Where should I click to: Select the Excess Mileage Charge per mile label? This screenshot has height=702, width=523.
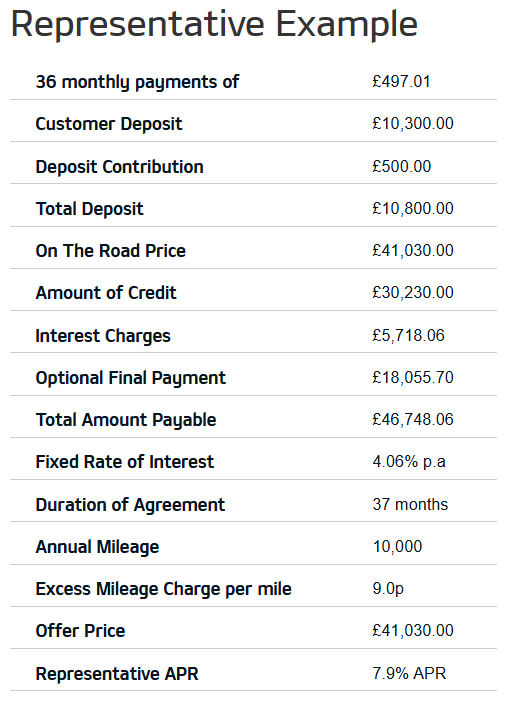[x=163, y=589]
